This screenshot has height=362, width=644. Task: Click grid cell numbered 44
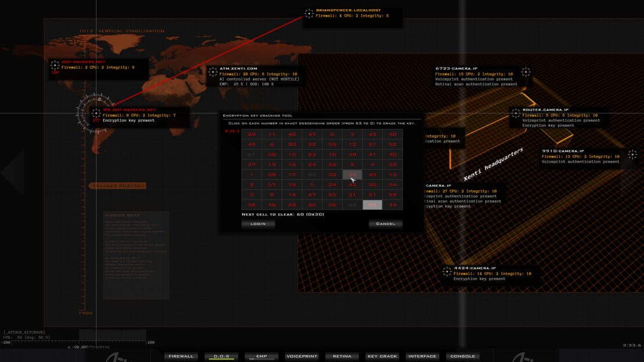coord(392,205)
